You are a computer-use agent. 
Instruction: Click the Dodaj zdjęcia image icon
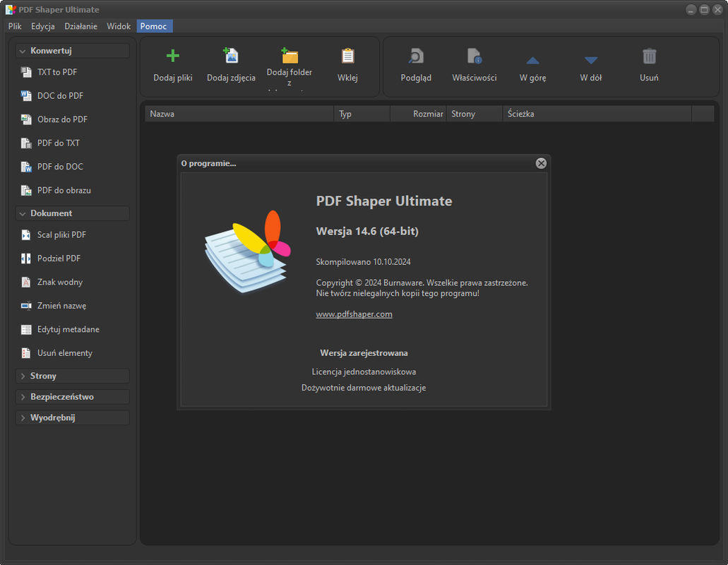pyautogui.click(x=231, y=56)
